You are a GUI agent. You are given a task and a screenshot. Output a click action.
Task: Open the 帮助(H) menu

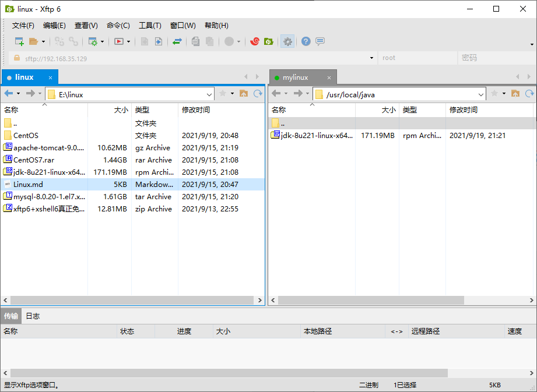[x=216, y=26]
